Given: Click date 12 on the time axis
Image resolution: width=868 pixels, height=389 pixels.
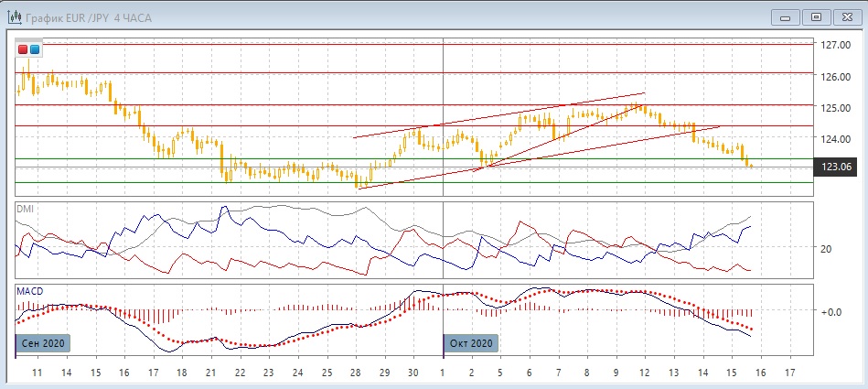Looking at the screenshot, I should click(x=644, y=373).
